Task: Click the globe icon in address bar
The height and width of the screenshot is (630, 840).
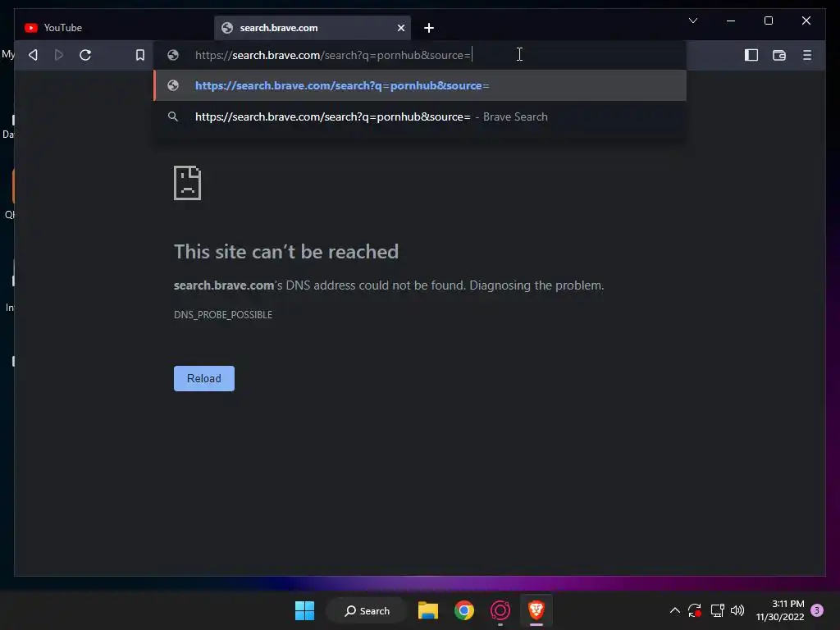Action: (172, 55)
